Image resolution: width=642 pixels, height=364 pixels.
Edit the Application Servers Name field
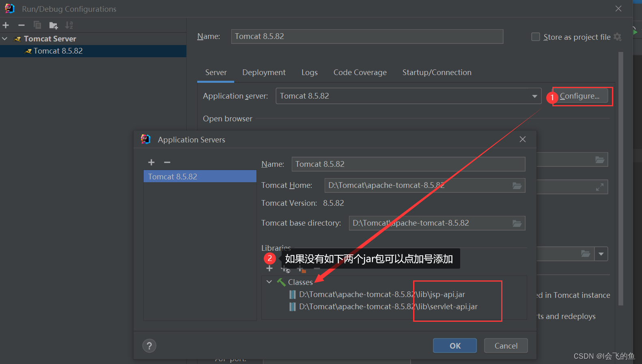click(408, 164)
